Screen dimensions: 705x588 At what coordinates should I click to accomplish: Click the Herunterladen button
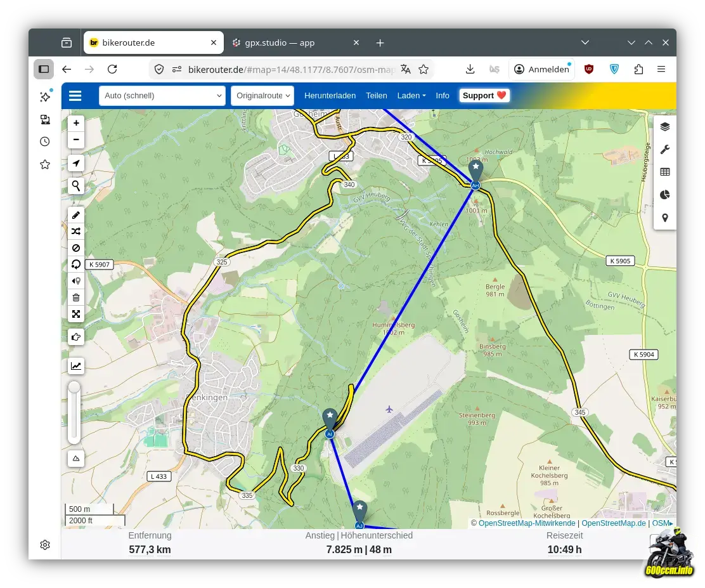pos(330,96)
